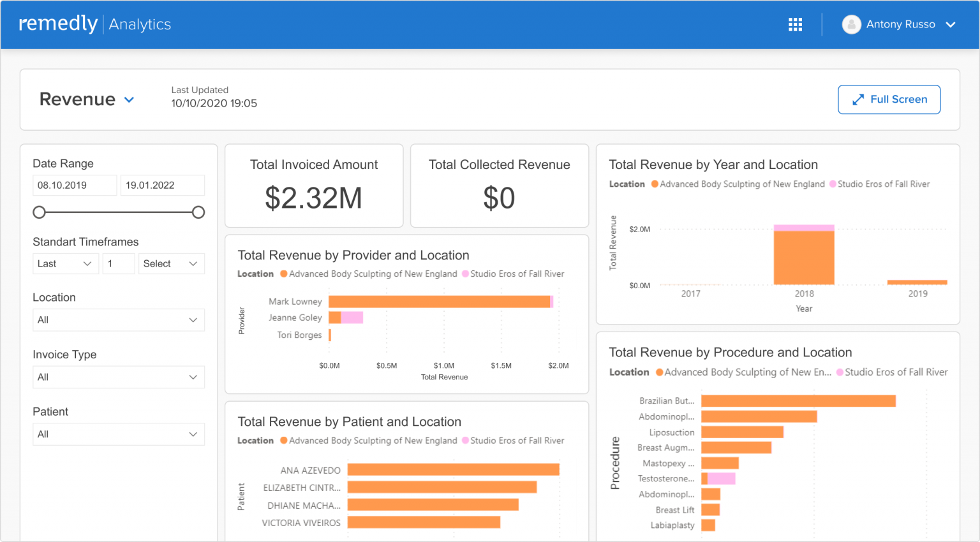Expand the Patient filter dropdown

[x=119, y=434]
